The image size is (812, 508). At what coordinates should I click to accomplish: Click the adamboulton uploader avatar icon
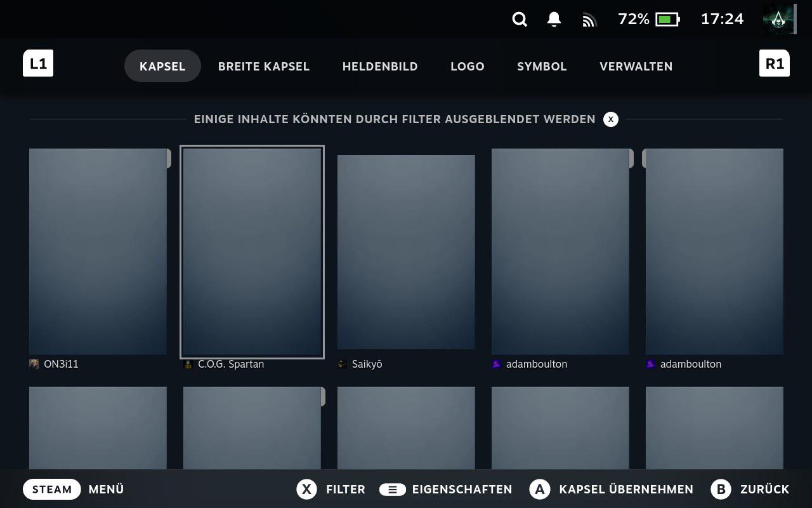point(495,364)
